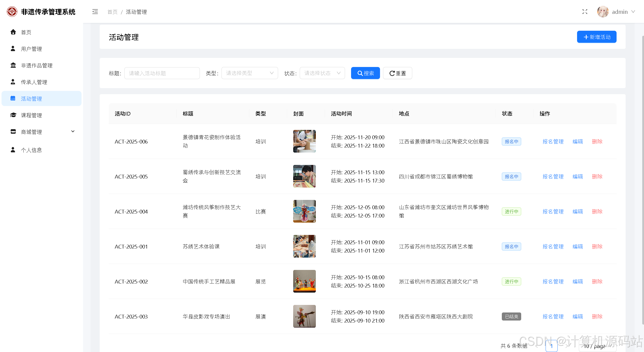
Task: Click the admin avatar picture
Action: click(x=602, y=12)
